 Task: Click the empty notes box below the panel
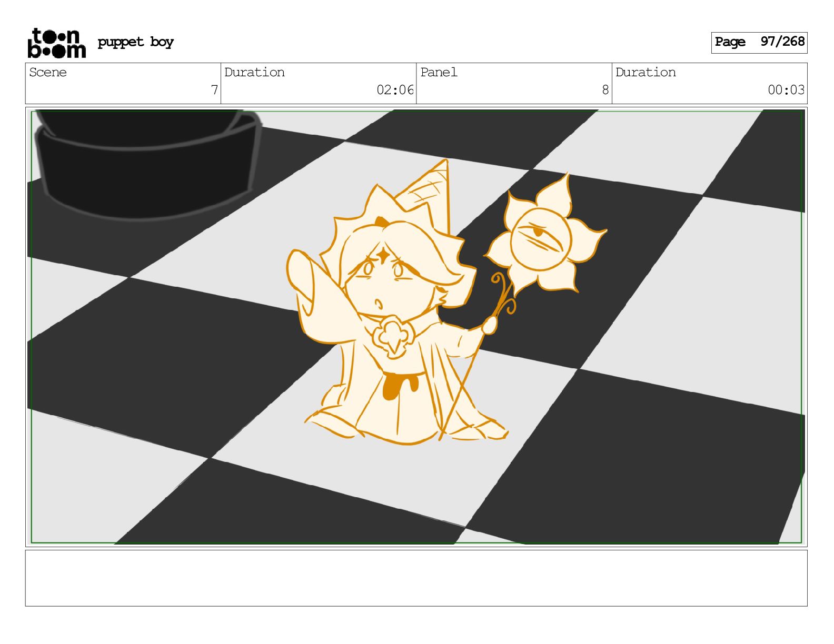[416, 578]
